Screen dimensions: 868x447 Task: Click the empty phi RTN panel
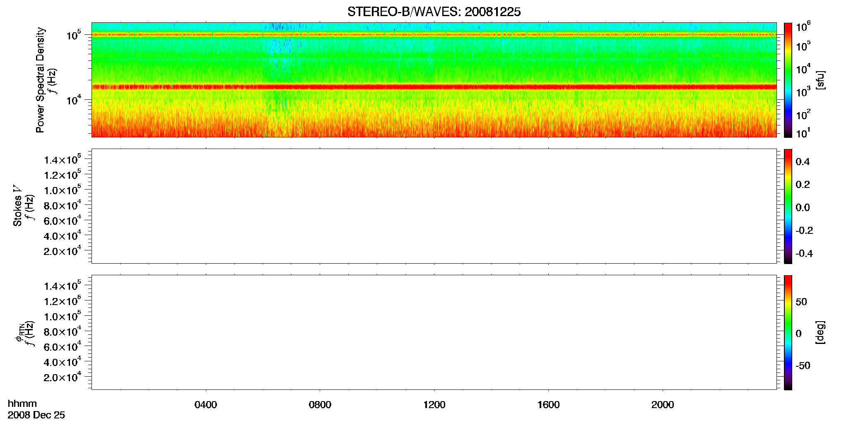point(434,332)
